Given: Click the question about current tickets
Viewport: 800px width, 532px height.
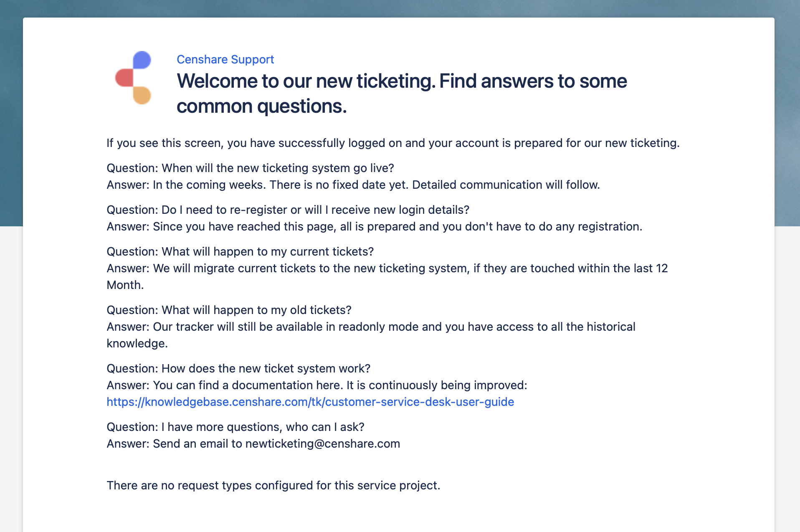Looking at the screenshot, I should point(240,251).
